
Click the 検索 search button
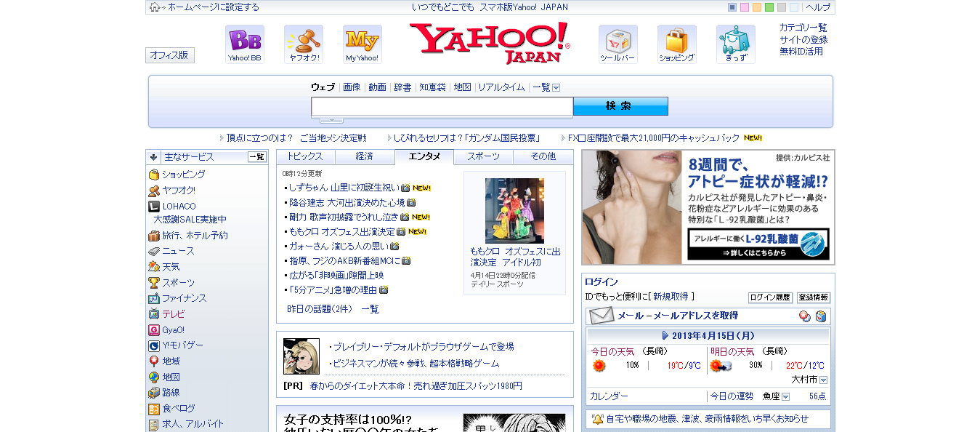point(620,106)
